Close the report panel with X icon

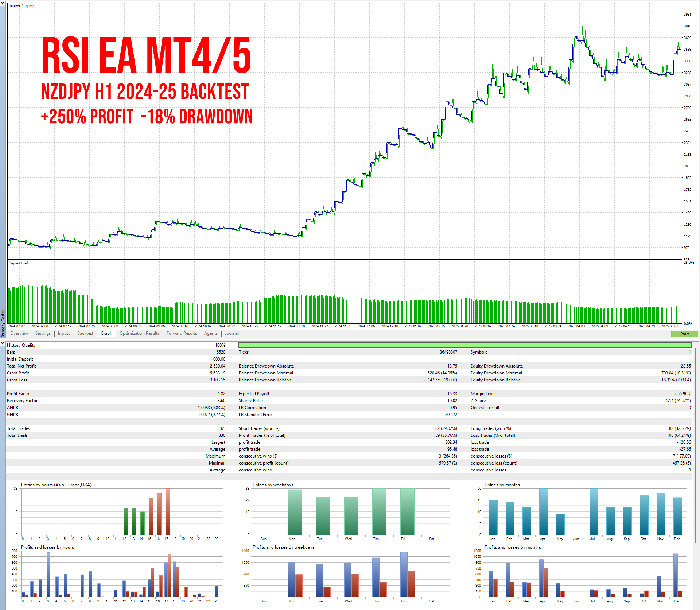[x=3, y=343]
